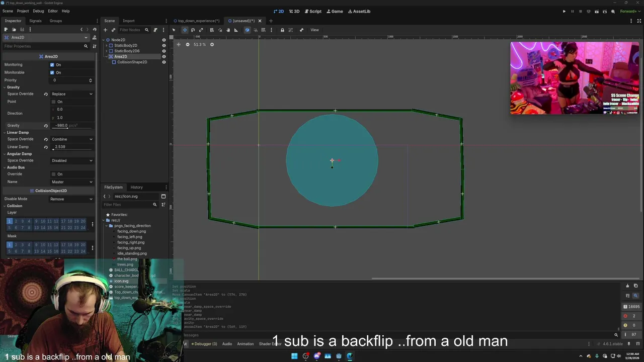Toggle the Monitorable checkbox
Screen dimensions: 644x362
tap(52, 72)
